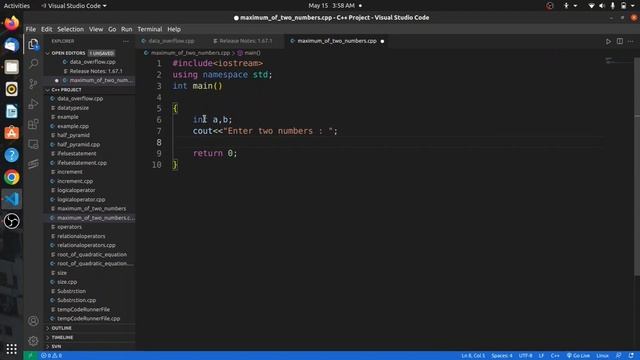Click the code minimap preview
Viewport: 640px width, 360px height.
click(x=618, y=61)
